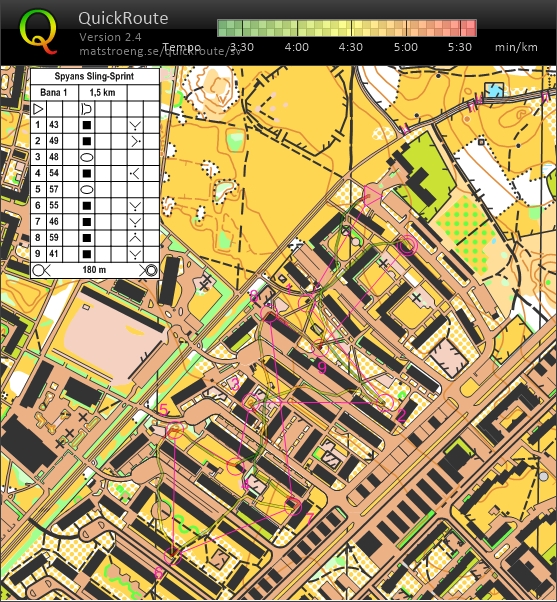Click control code 43 in the table

point(54,125)
